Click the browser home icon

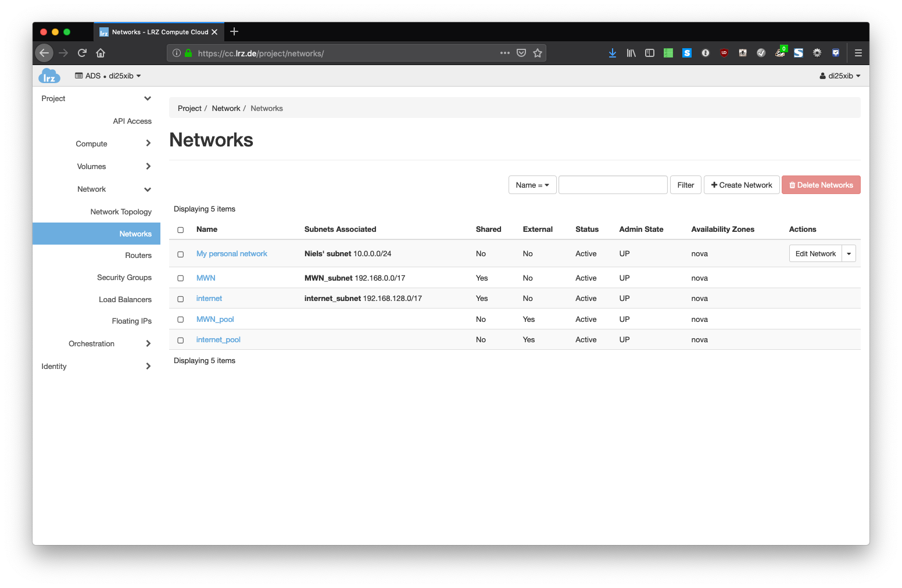[x=101, y=53]
